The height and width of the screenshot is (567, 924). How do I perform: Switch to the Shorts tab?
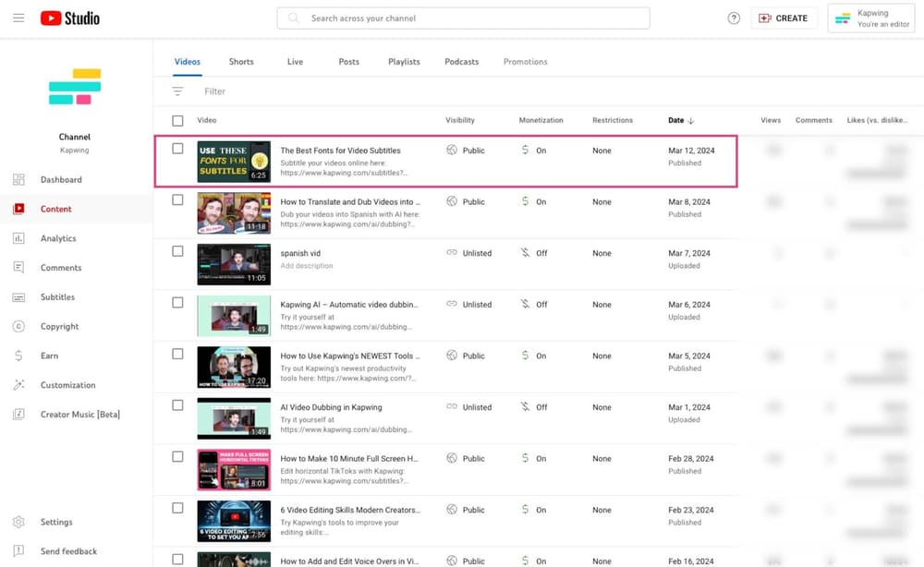(x=241, y=62)
